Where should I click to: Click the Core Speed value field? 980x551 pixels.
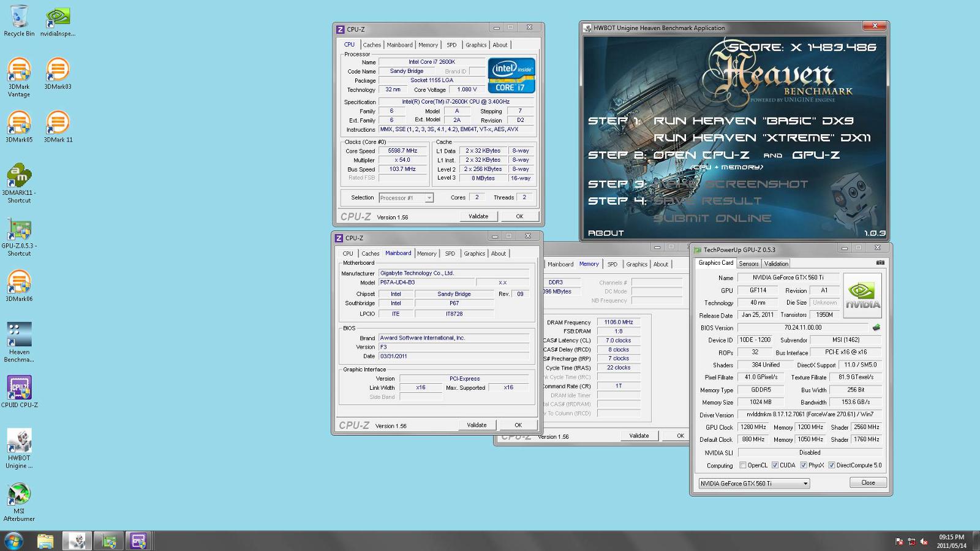point(402,151)
